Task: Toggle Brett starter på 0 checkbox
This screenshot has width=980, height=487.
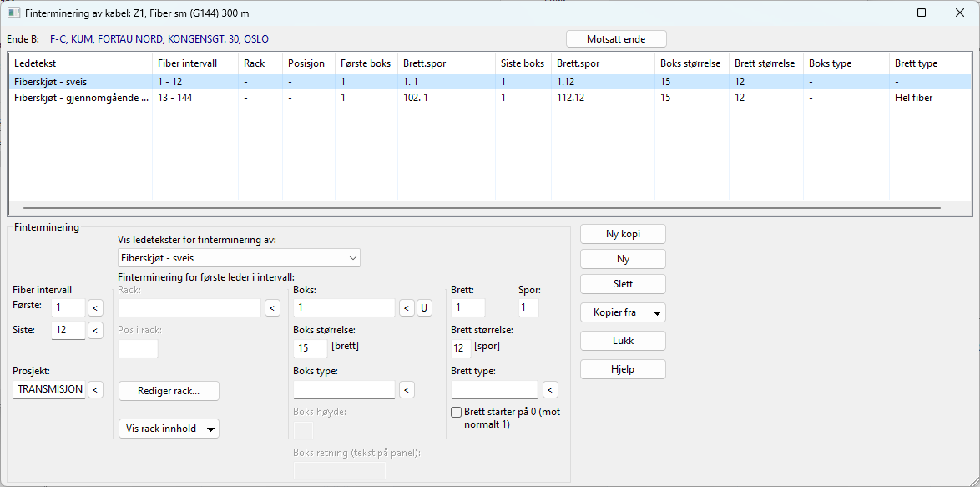Action: point(457,413)
